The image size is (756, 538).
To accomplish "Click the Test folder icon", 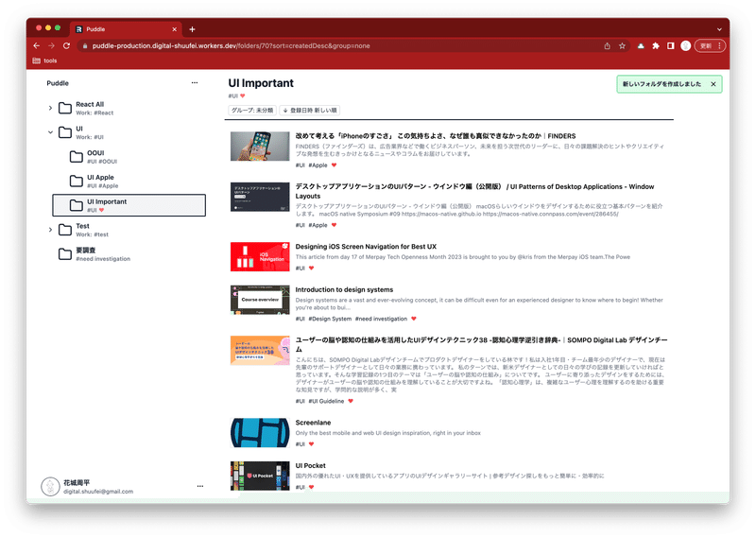I will 65,230.
